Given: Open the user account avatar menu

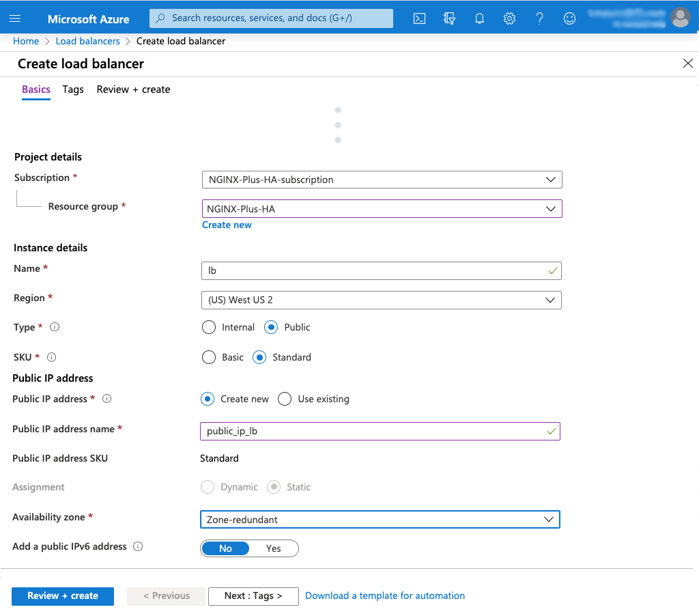Looking at the screenshot, I should pyautogui.click(x=680, y=18).
